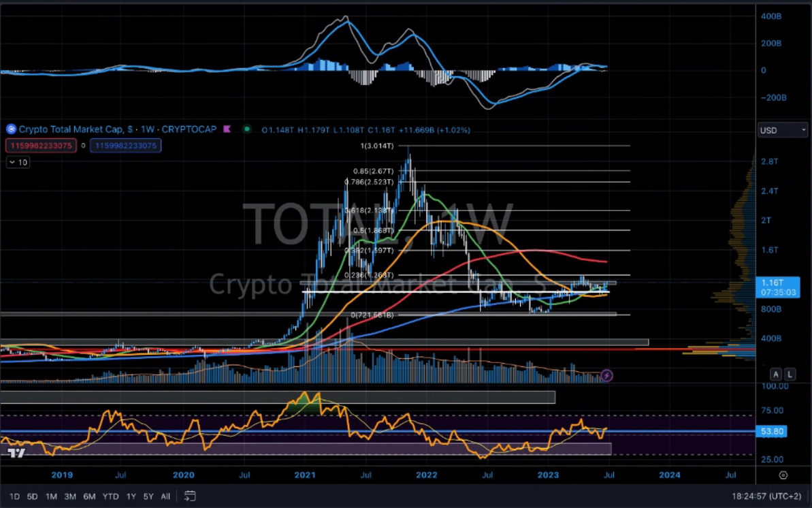Click the red sell price 1159982233075 button
The image size is (812, 508).
pyautogui.click(x=39, y=146)
